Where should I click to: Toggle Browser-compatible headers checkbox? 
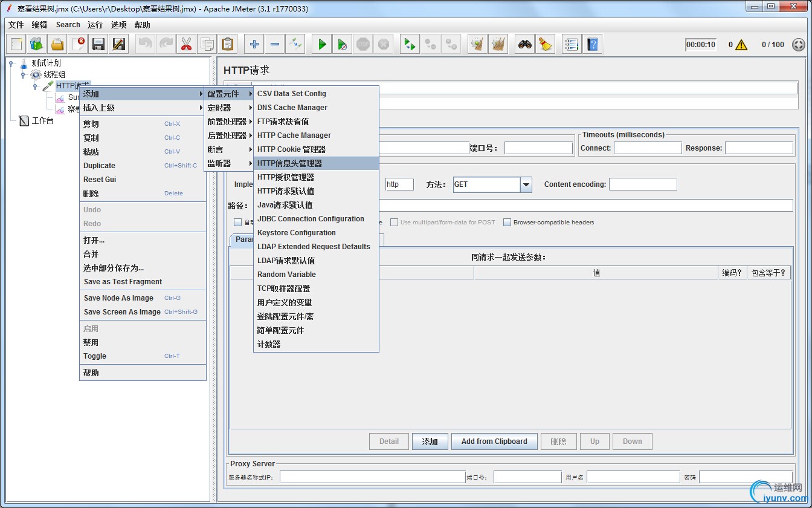(x=507, y=223)
